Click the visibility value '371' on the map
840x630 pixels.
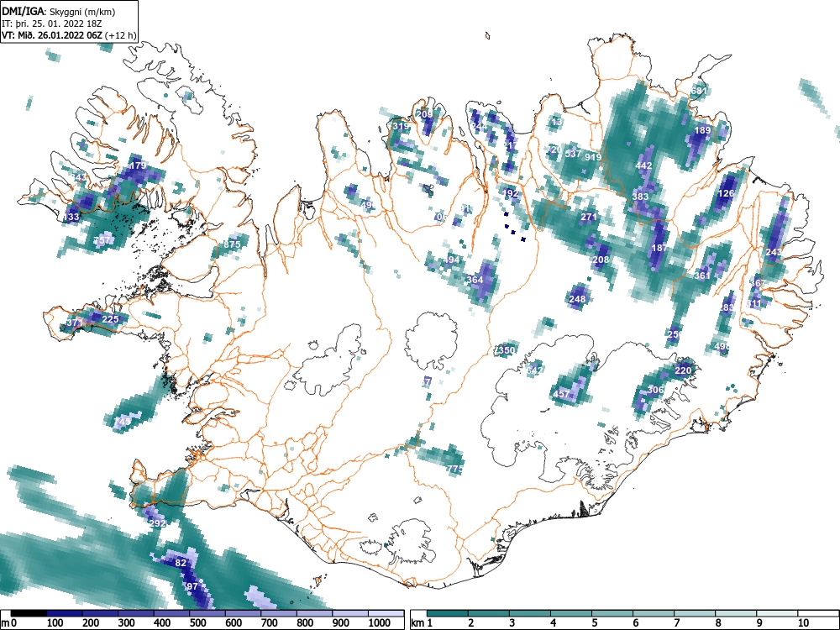tap(75, 323)
